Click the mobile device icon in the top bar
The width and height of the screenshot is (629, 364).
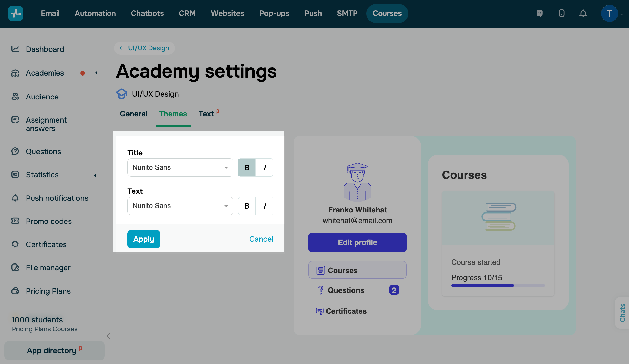pyautogui.click(x=562, y=13)
